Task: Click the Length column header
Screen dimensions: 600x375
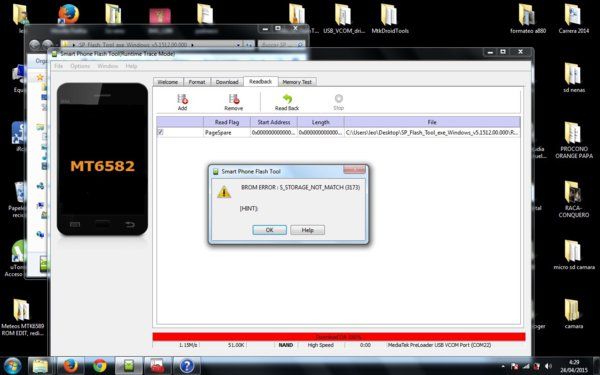Action: click(321, 122)
